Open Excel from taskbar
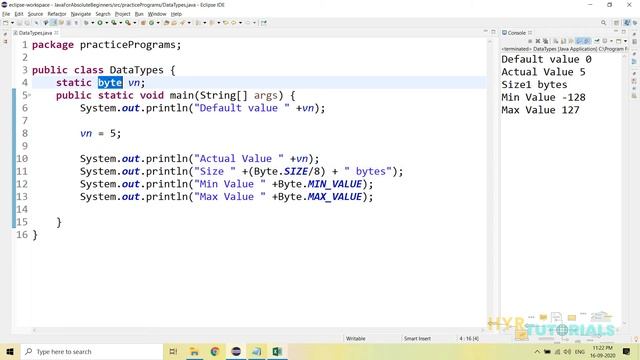This screenshot has height=360, width=640. click(277, 351)
